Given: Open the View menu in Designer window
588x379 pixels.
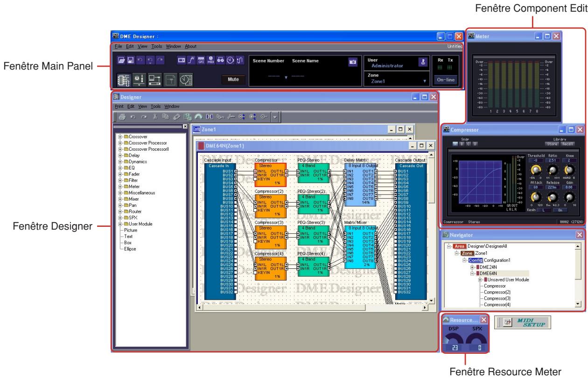Looking at the screenshot, I should point(143,106).
